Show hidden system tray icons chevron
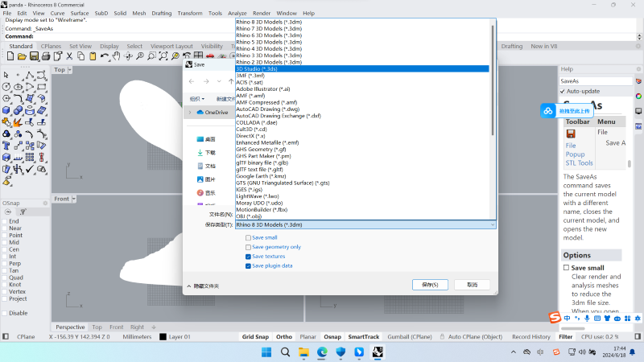 coord(514,352)
